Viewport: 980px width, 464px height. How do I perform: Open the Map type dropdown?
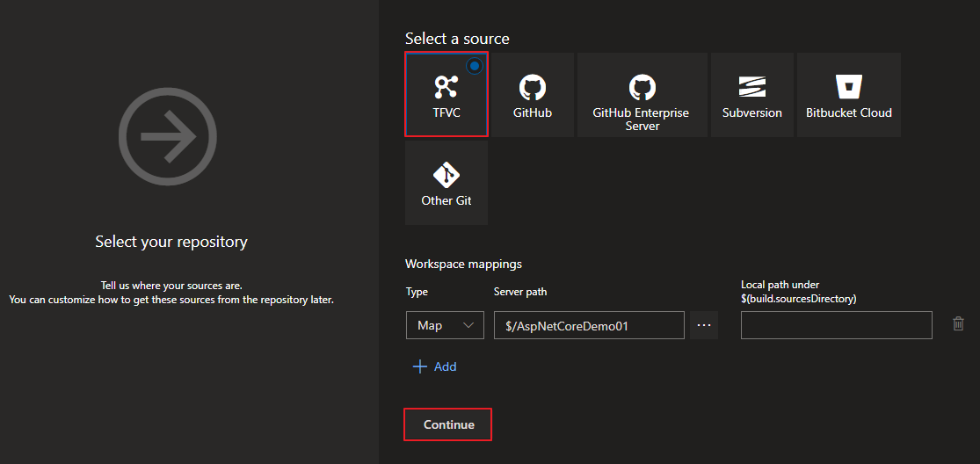[x=445, y=325]
